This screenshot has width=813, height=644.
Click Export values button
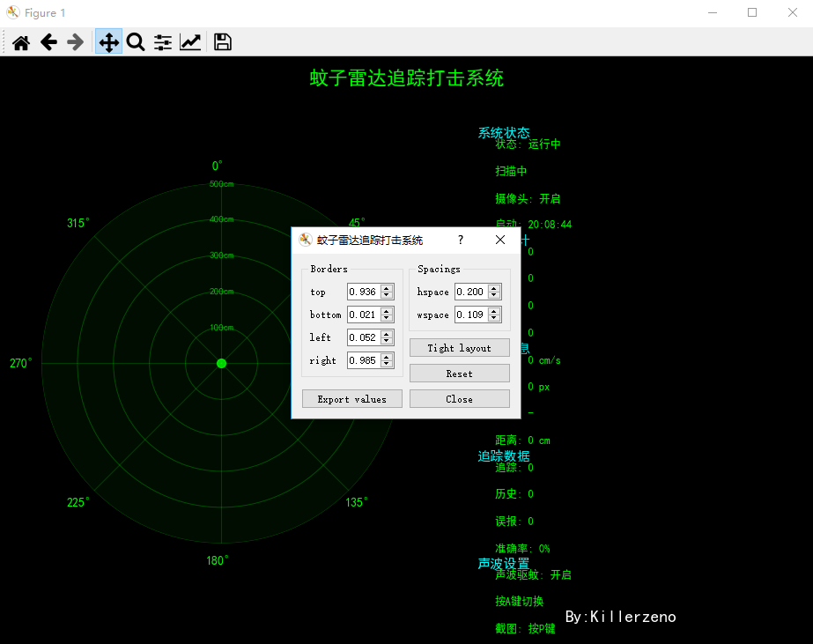pyautogui.click(x=351, y=399)
